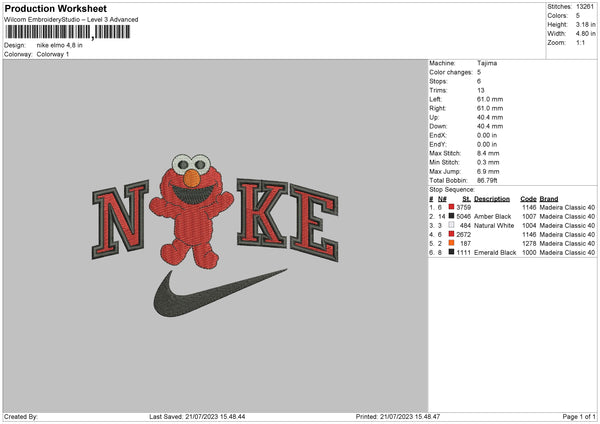600x424 pixels.
Task: Click the red swatch in stop row 4
Action: (452, 234)
